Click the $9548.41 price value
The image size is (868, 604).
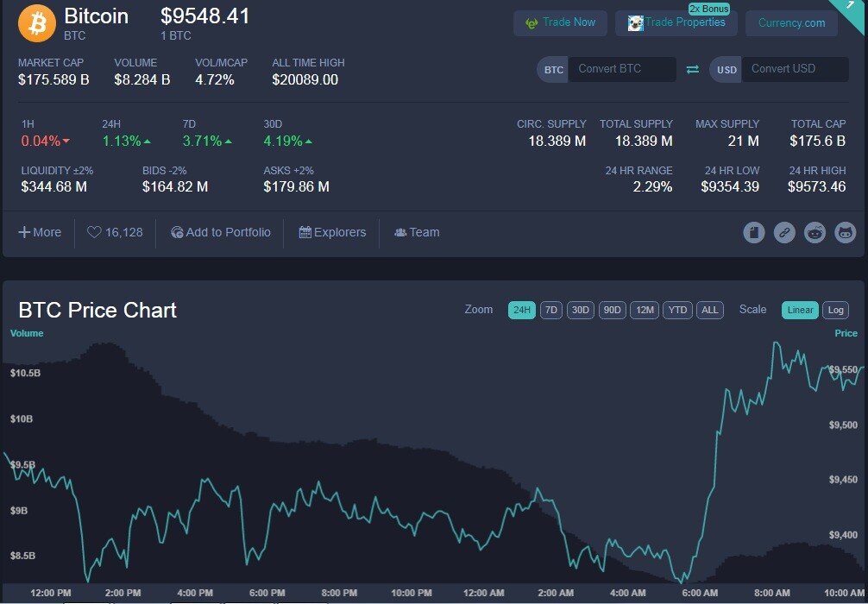[204, 16]
